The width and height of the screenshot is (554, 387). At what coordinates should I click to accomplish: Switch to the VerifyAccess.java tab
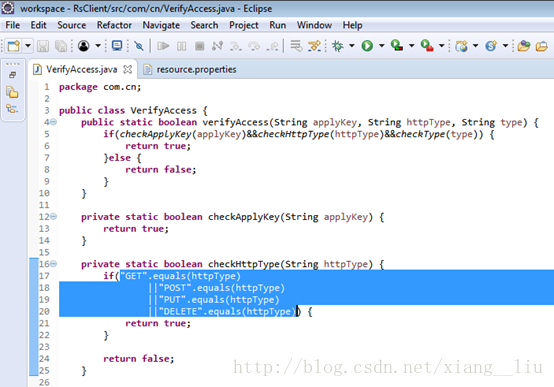[82, 69]
